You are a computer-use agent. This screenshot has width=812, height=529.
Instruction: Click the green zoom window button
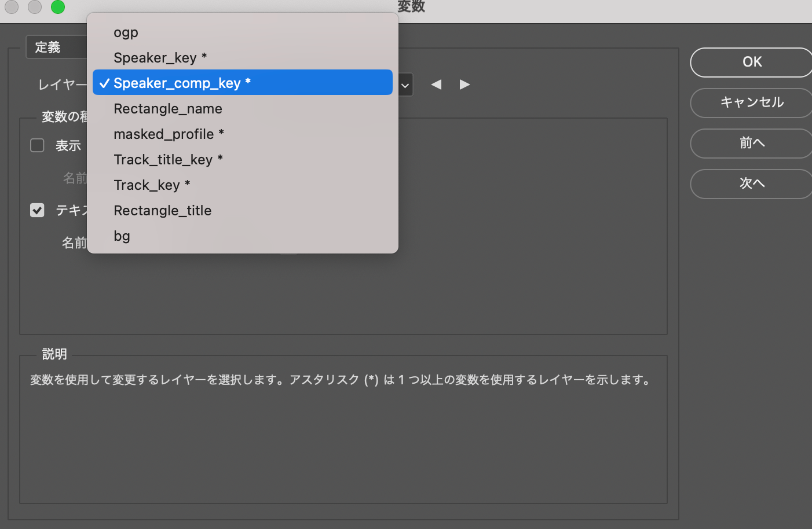(x=58, y=7)
